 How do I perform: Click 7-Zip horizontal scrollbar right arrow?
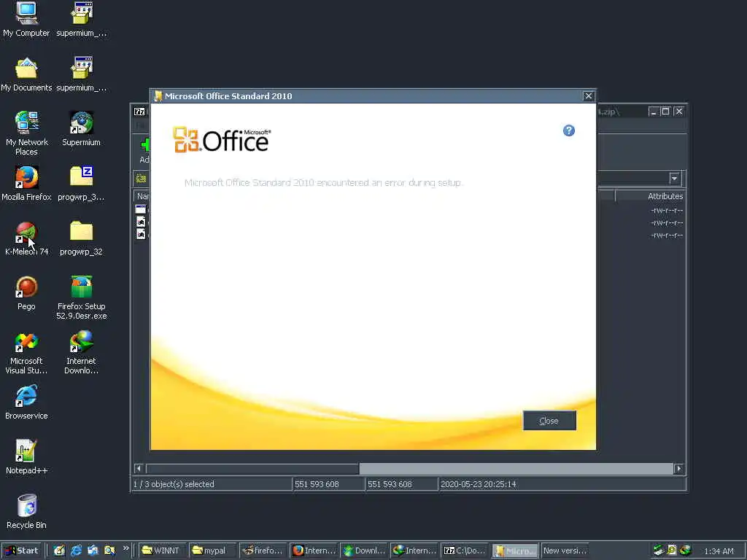pos(679,469)
